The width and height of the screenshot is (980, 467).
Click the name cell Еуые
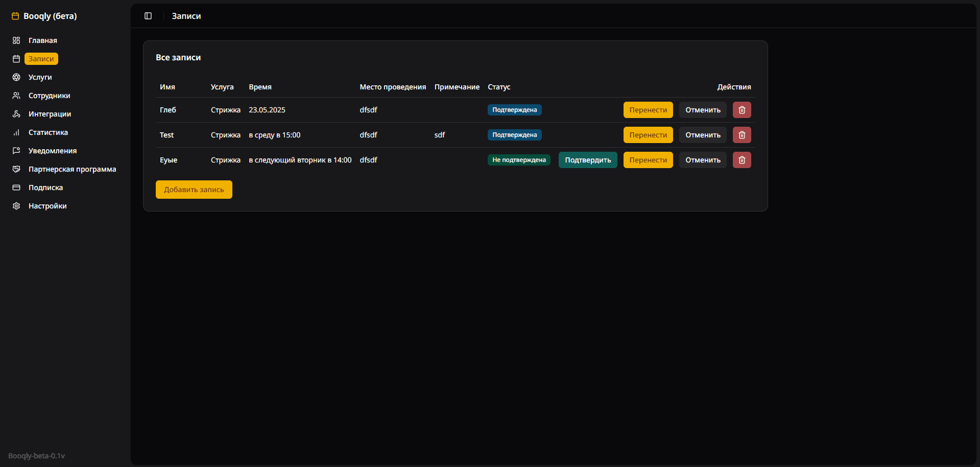tap(169, 160)
